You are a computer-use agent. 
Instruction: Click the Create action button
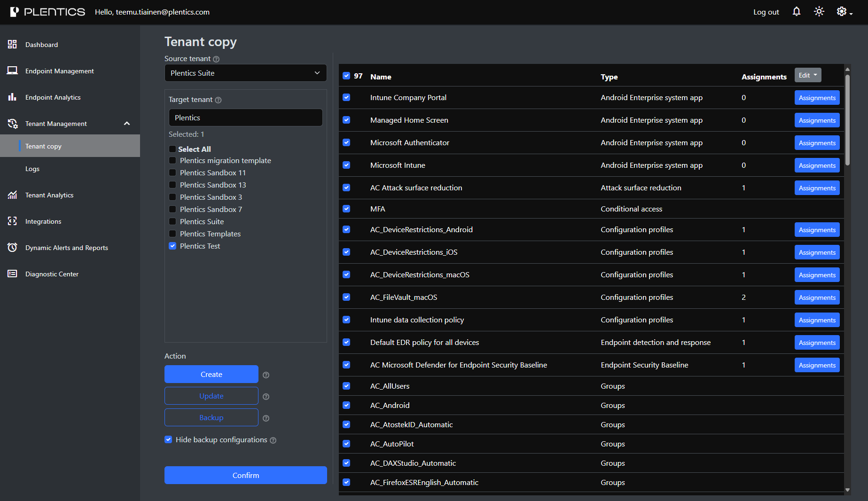tap(211, 374)
